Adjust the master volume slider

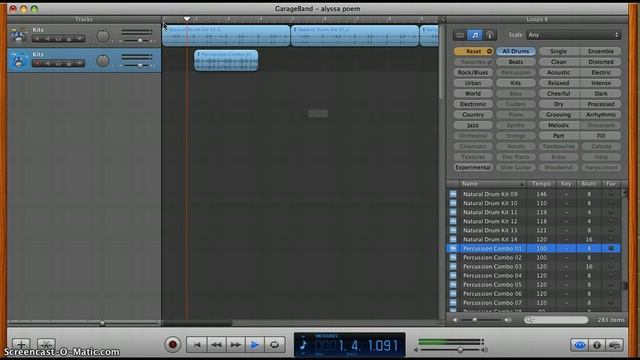(460, 350)
